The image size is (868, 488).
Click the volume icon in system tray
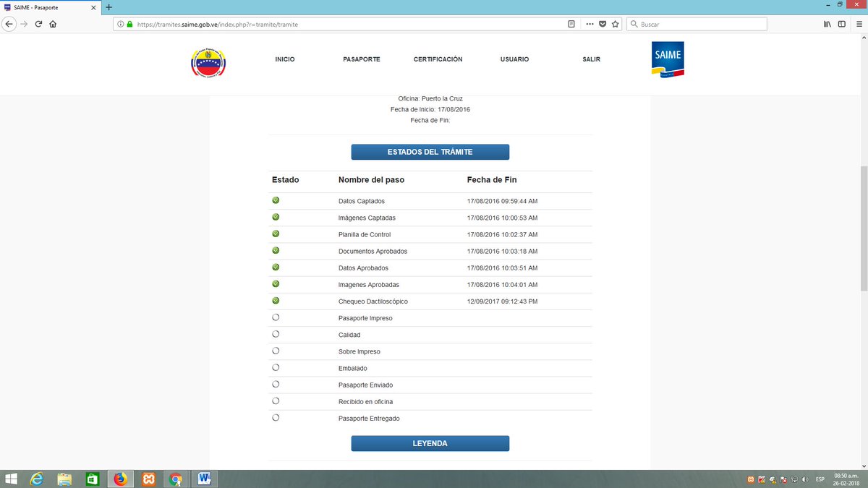(805, 479)
